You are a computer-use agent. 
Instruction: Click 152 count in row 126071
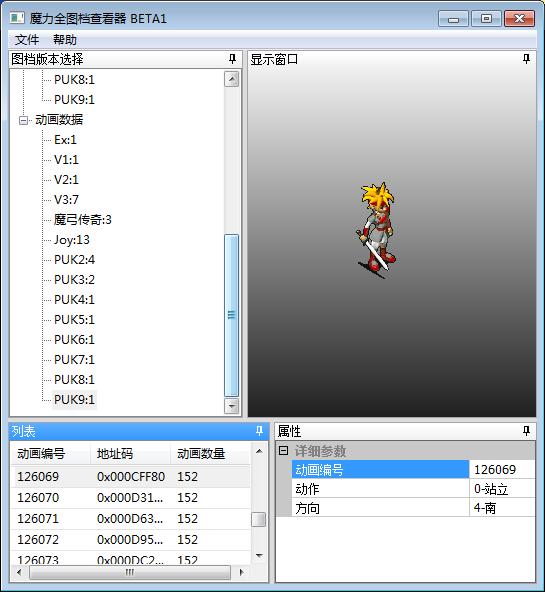pos(188,519)
